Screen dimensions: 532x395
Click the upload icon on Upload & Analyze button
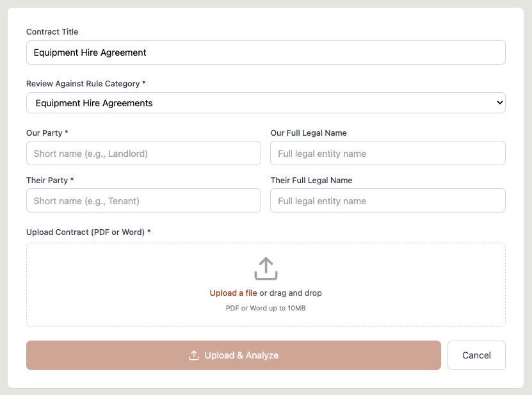pos(194,355)
